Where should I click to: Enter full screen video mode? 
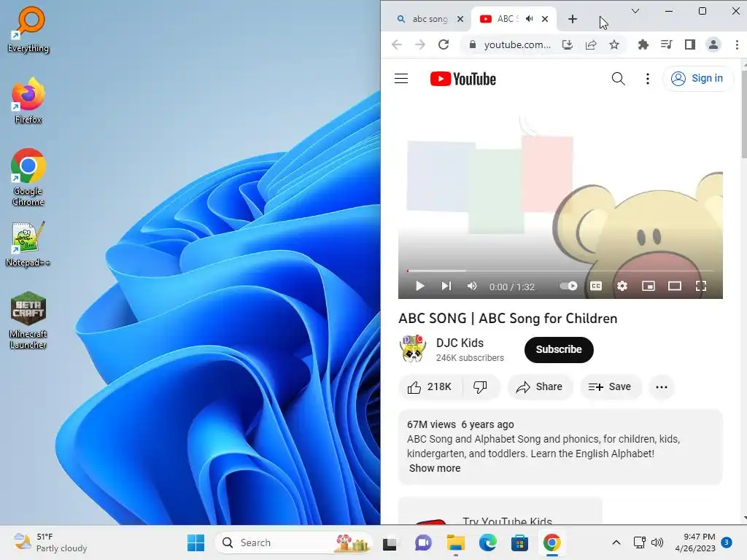pos(701,286)
